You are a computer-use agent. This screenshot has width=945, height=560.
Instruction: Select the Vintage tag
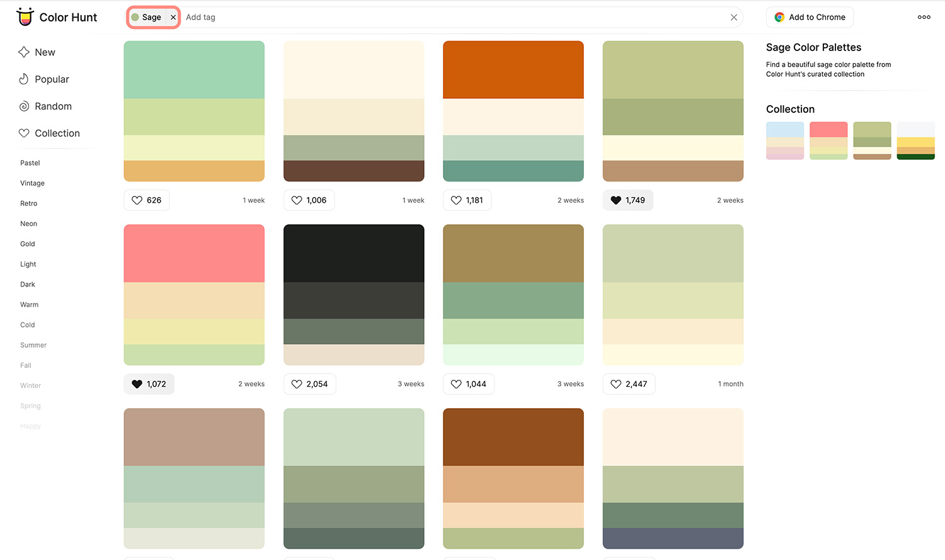coord(33,183)
